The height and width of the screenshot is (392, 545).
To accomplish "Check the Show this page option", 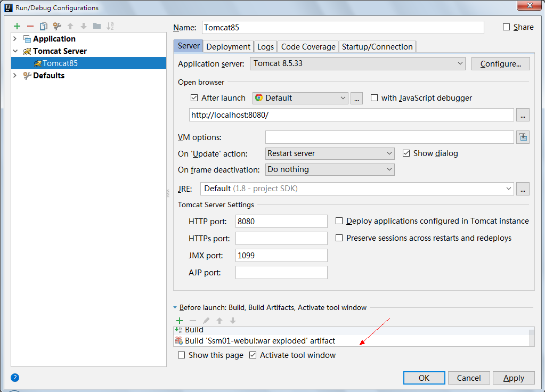I will (x=182, y=355).
